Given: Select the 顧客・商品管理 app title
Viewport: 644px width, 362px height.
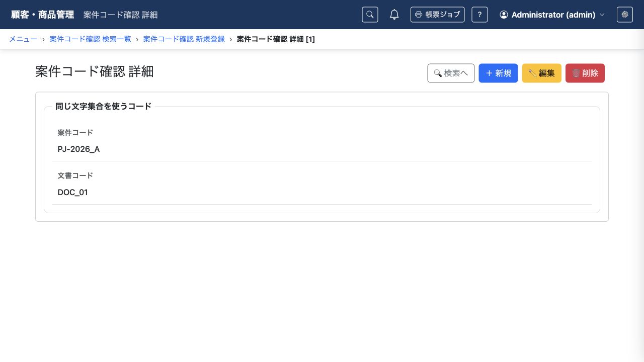Looking at the screenshot, I should (x=42, y=15).
